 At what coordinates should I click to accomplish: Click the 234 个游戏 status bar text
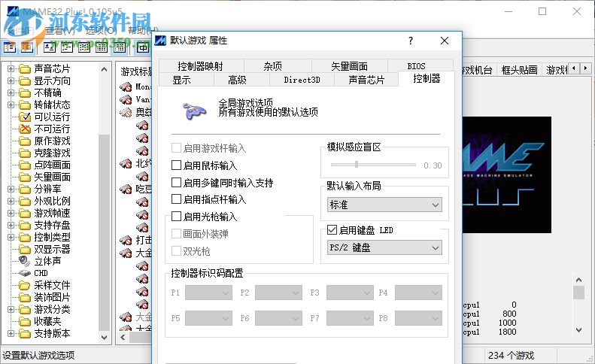point(511,356)
